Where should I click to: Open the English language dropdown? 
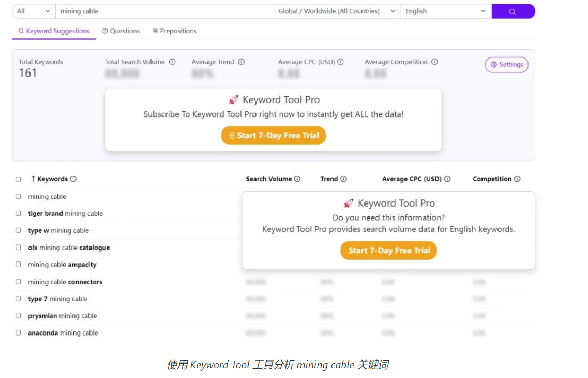(446, 11)
